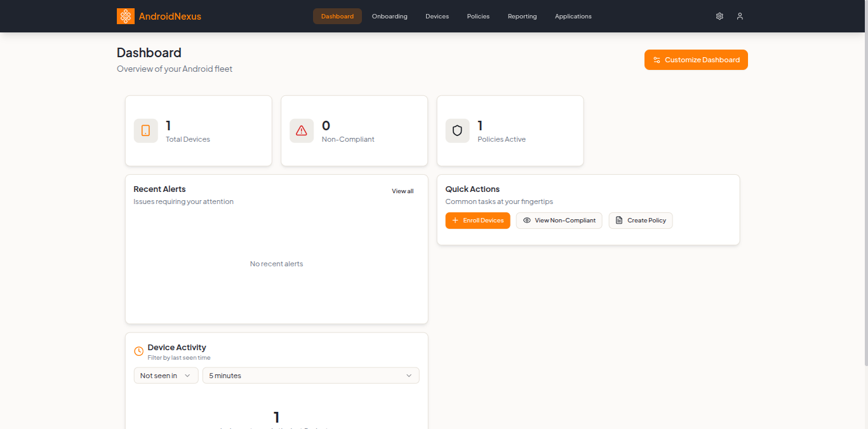
Task: Click the Total Devices phone icon
Action: (145, 130)
